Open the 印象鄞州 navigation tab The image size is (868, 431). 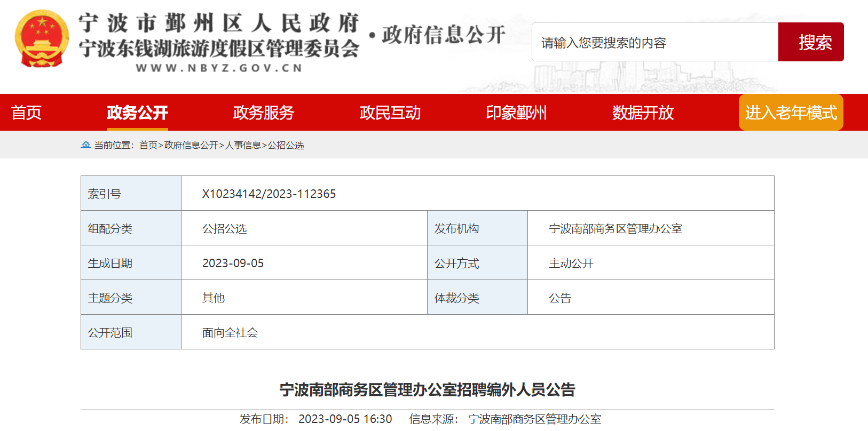point(516,113)
